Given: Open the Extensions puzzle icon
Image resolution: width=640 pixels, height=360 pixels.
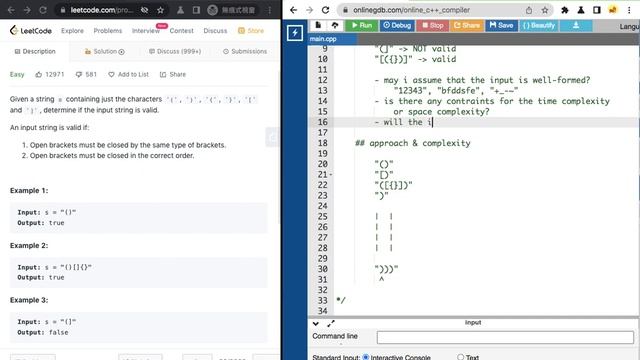Looking at the screenshot, I should coord(565,10).
